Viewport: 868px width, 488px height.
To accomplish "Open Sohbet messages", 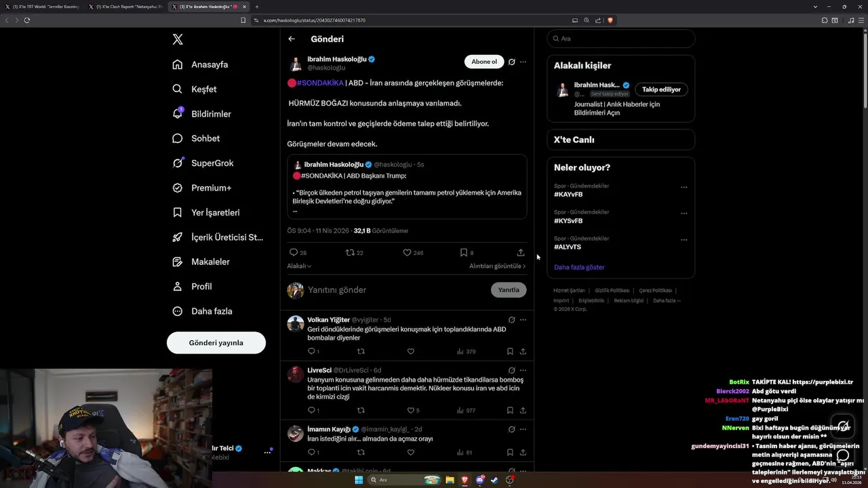I will [x=197, y=138].
